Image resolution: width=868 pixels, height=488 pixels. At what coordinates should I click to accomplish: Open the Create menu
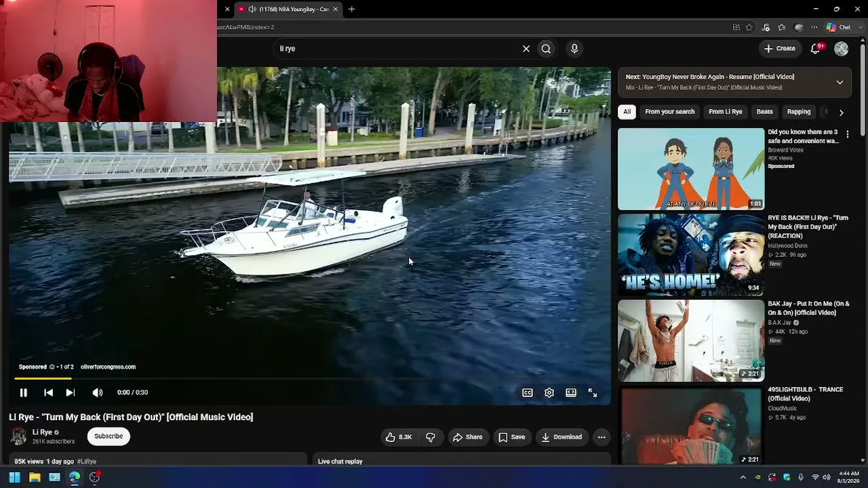click(x=779, y=49)
